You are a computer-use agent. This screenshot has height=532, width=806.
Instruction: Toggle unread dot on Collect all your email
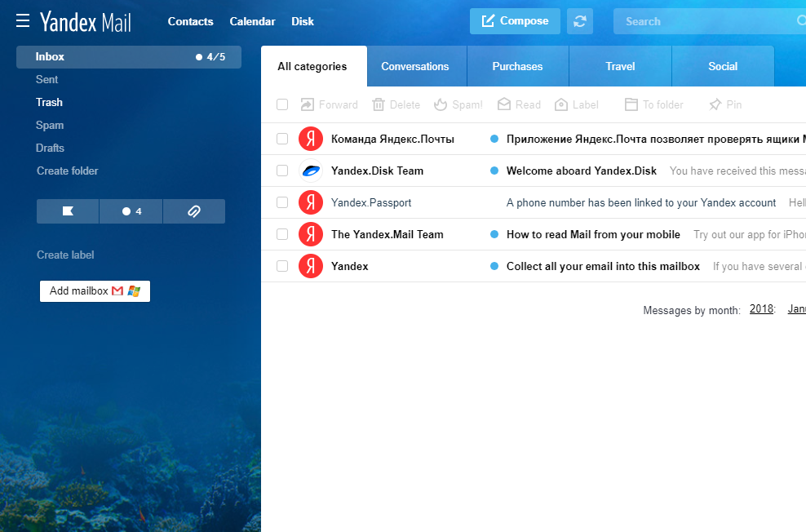pyautogui.click(x=494, y=266)
